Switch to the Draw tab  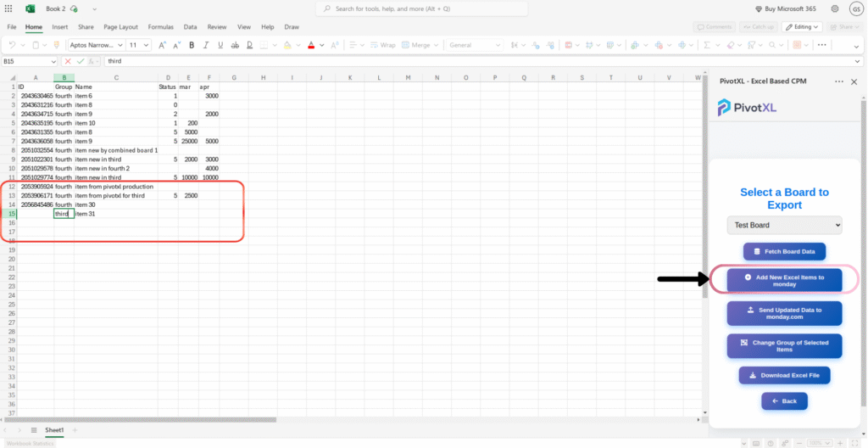pos(292,26)
